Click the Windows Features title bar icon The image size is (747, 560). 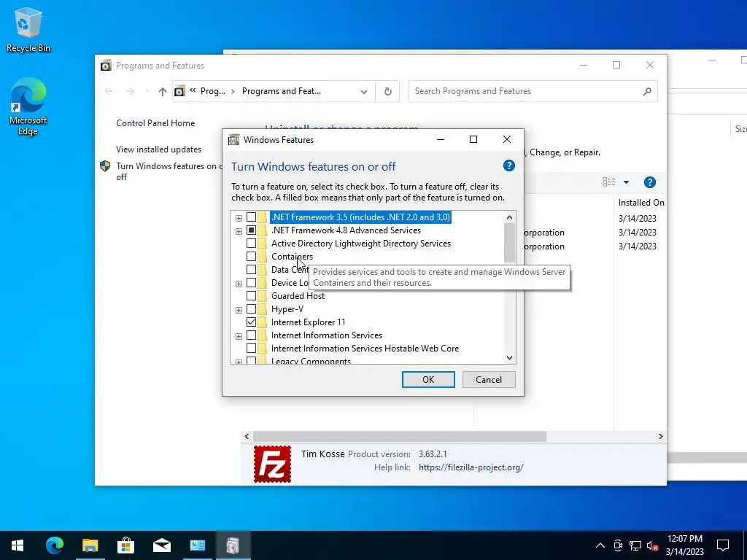[x=234, y=139]
